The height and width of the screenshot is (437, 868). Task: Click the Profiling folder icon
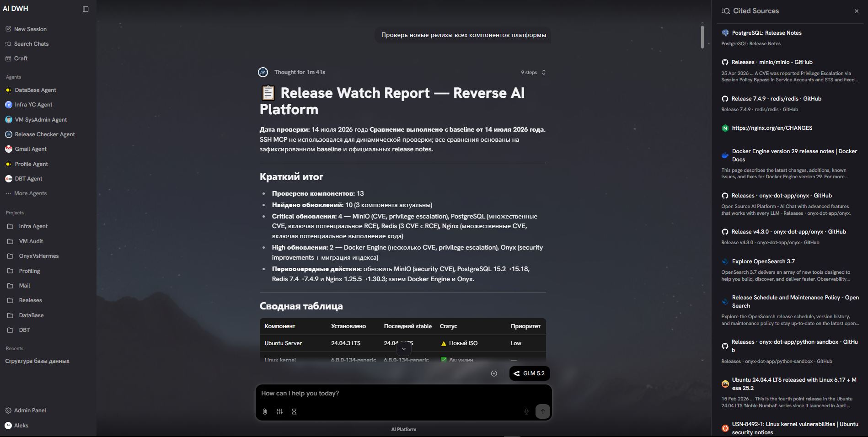point(10,271)
